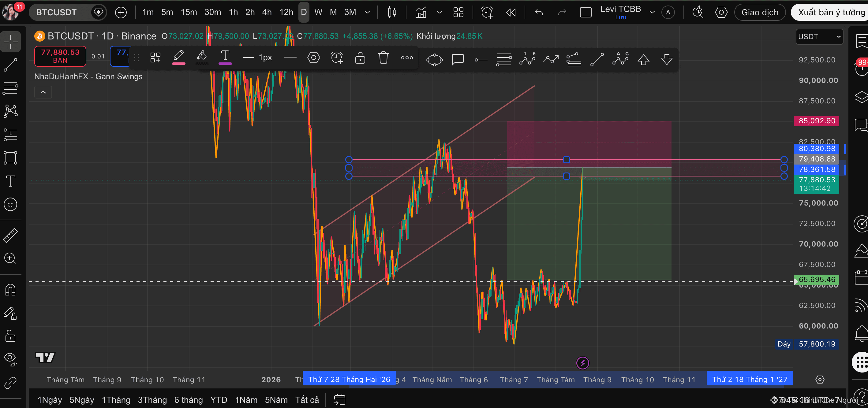Open the user profile avatar menu

click(10, 13)
